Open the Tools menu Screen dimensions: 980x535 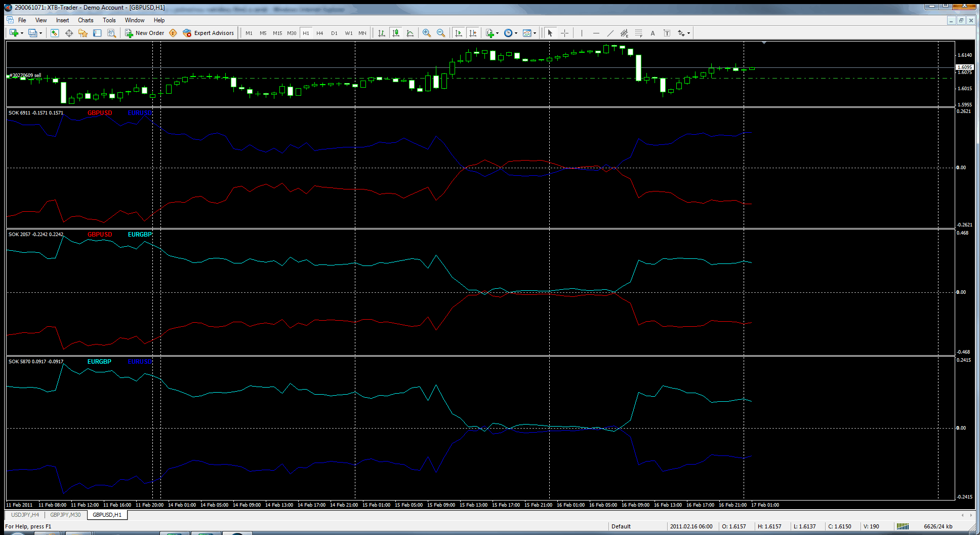tap(109, 20)
